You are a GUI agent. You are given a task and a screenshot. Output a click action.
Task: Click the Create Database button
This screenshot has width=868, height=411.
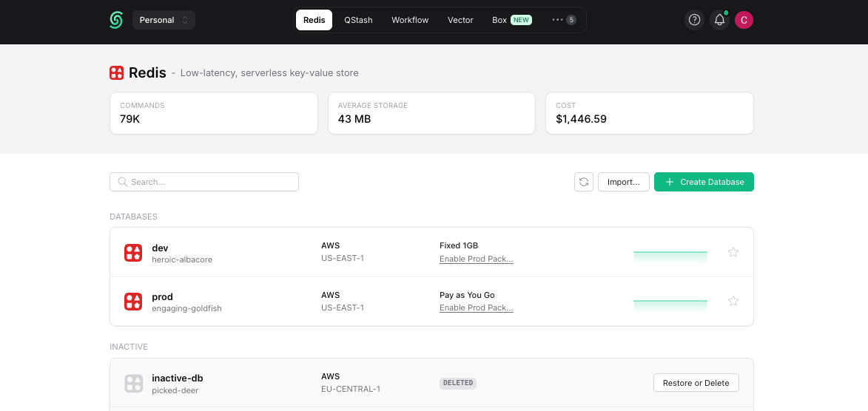click(x=704, y=182)
